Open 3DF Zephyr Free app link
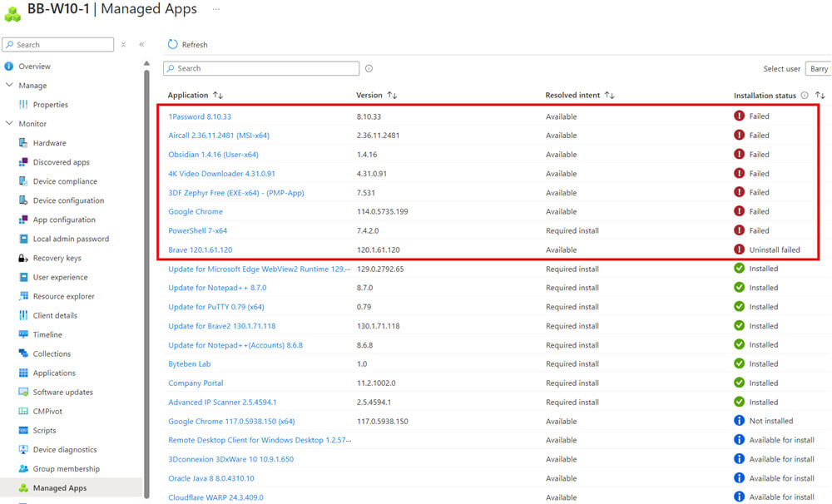Viewport: 832px width, 504px height. 236,193
